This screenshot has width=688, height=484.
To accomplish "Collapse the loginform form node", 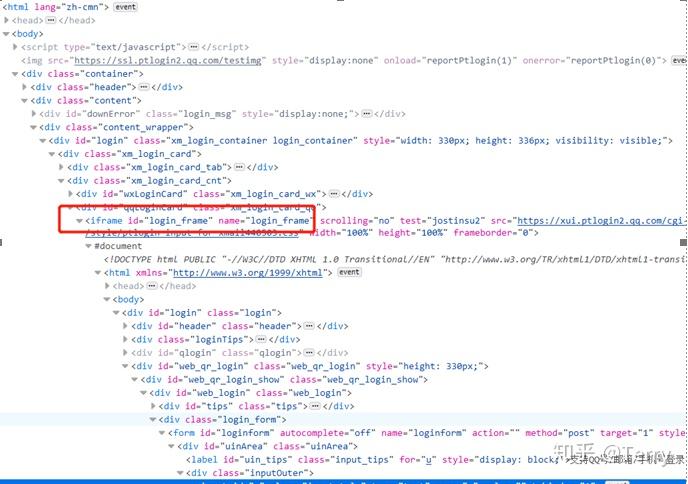I will coord(162,433).
